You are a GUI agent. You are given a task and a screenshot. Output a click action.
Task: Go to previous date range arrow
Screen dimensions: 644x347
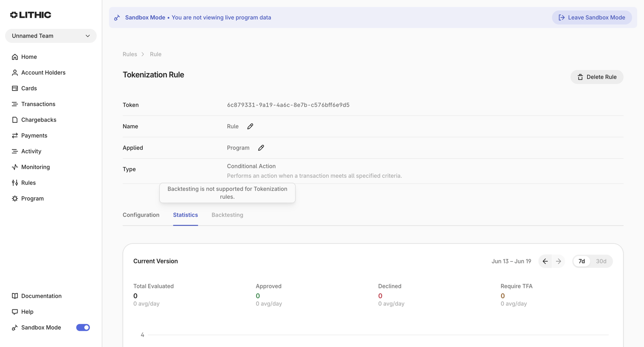545,261
